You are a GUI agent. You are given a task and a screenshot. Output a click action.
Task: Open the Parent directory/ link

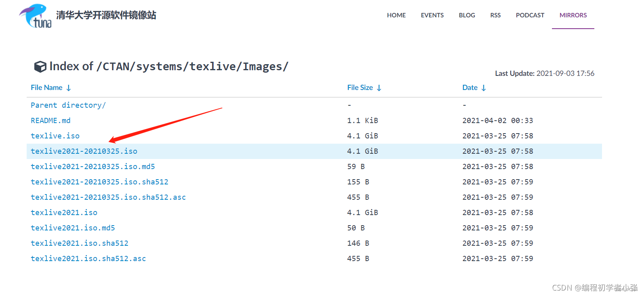[68, 105]
